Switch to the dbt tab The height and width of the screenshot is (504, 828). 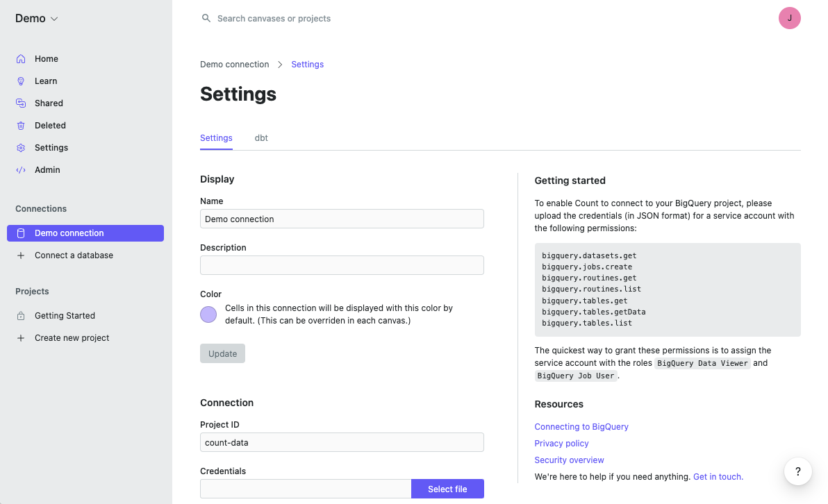pos(261,138)
